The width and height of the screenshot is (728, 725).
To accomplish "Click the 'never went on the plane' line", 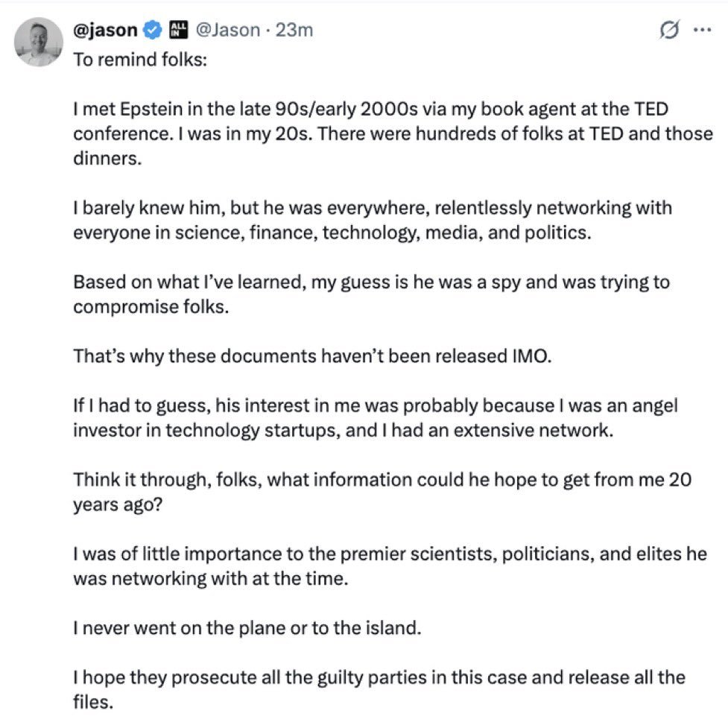I will pyautogui.click(x=247, y=627).
